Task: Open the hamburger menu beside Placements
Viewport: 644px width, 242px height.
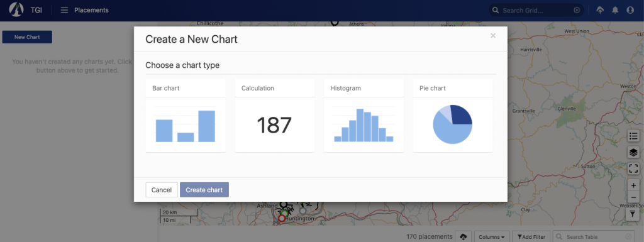Action: tap(64, 10)
